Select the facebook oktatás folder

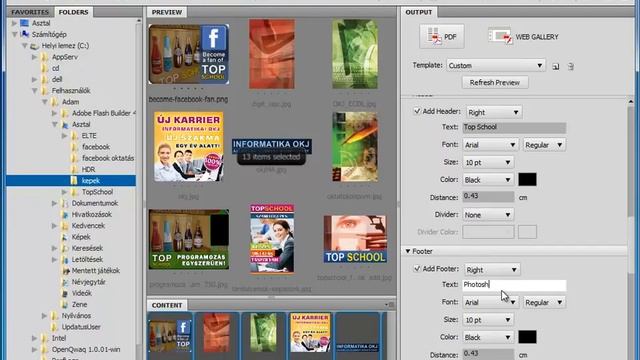point(108,158)
